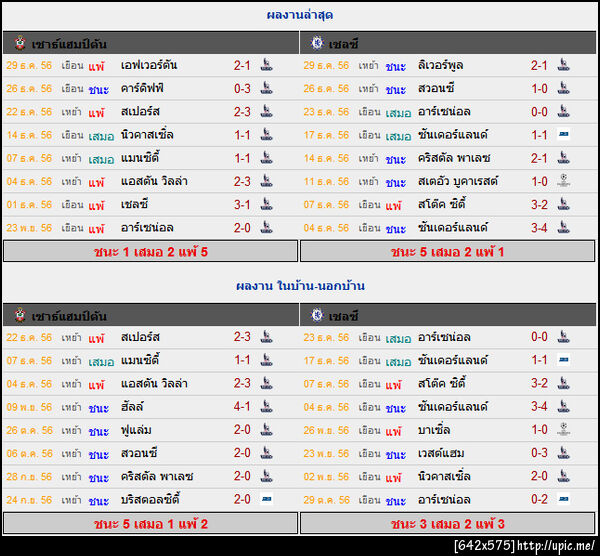Click the date '24 ก.ย. 56' in บริสตอลซิตี้ row
Image resolution: width=600 pixels, height=556 pixels.
29,500
